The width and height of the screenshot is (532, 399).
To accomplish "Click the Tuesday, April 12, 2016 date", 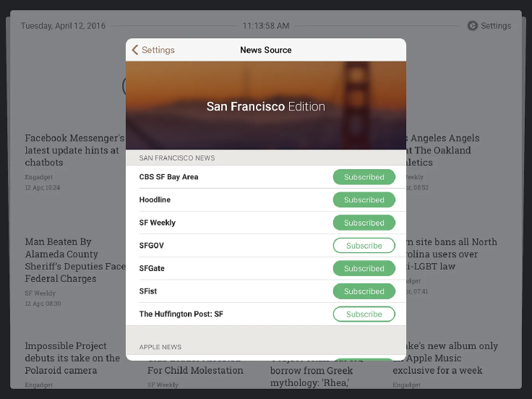I will coord(63,26).
